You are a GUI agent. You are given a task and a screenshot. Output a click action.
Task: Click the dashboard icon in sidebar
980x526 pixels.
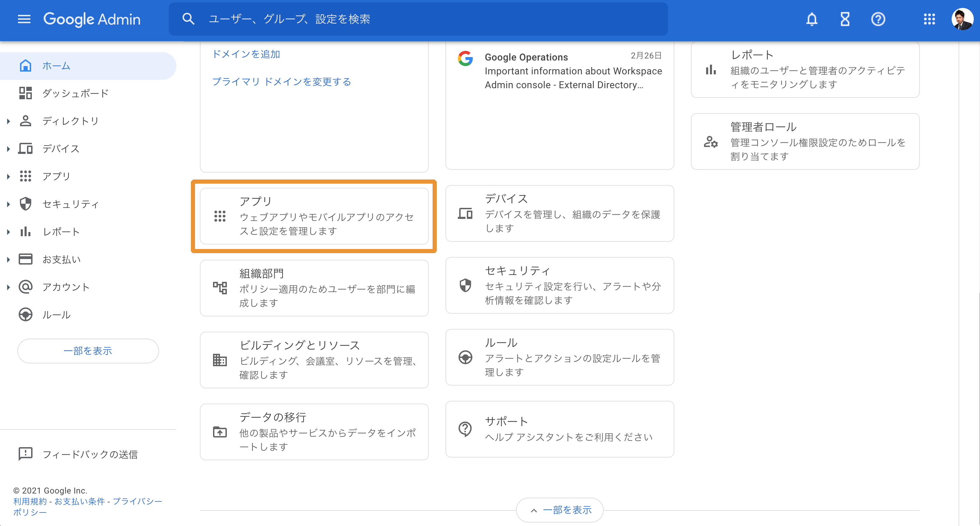point(26,93)
